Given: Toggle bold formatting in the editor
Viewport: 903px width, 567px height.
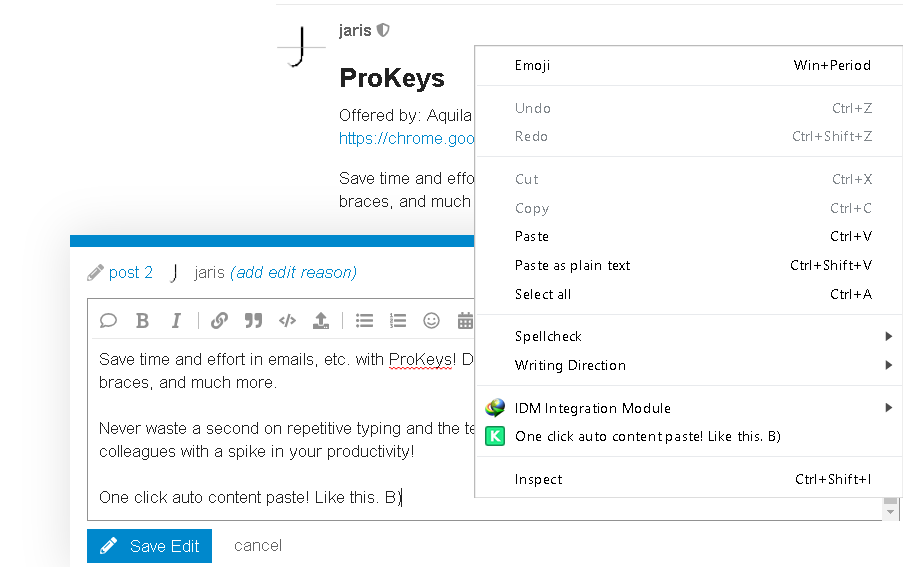Looking at the screenshot, I should tap(143, 321).
